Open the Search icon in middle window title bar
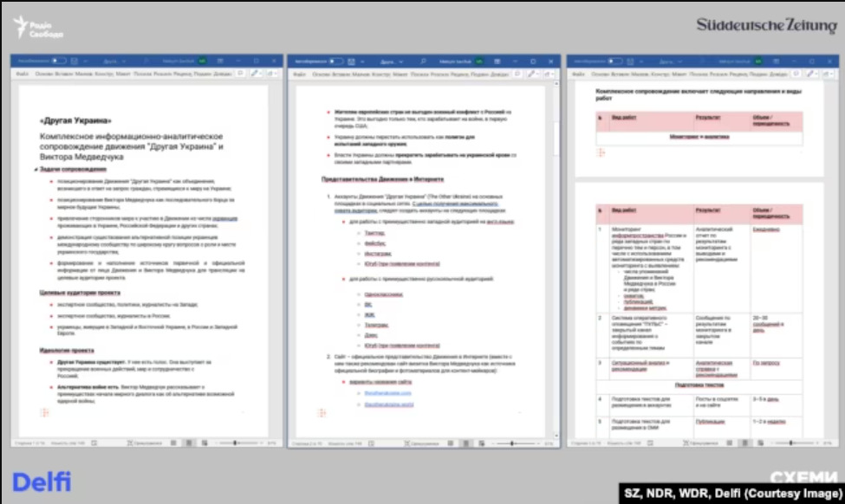Viewport: 845px width, 504px height. (x=423, y=61)
